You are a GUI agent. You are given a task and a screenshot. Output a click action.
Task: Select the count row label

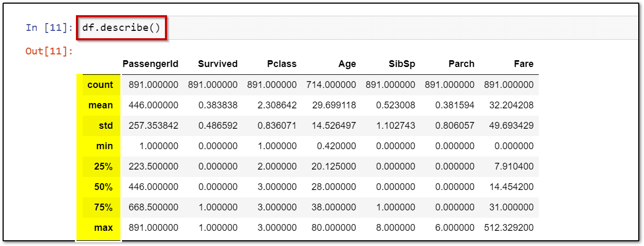100,85
